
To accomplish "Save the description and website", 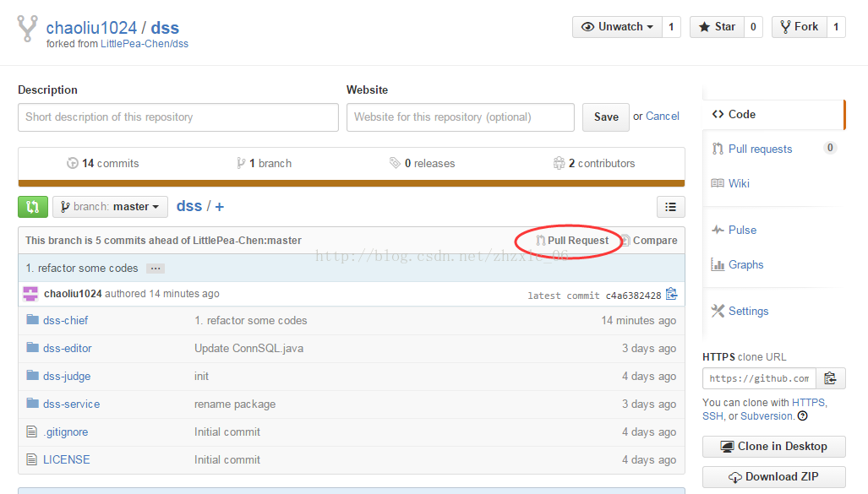I will point(606,117).
